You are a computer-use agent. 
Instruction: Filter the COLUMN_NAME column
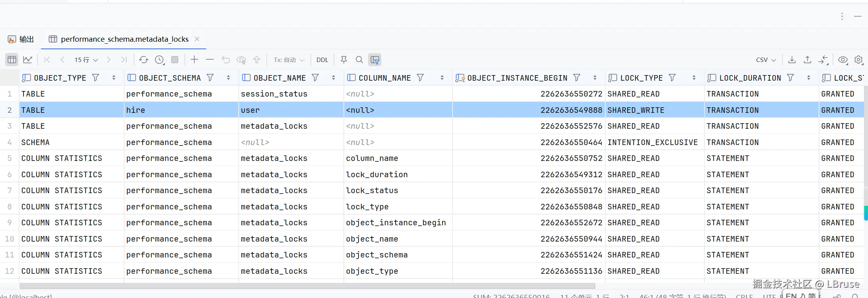(x=420, y=78)
